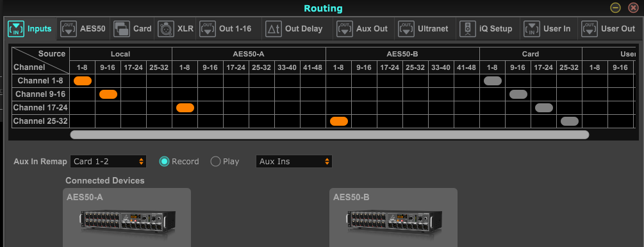Click the User Out tab icon
The width and height of the screenshot is (644, 247).
(590, 29)
